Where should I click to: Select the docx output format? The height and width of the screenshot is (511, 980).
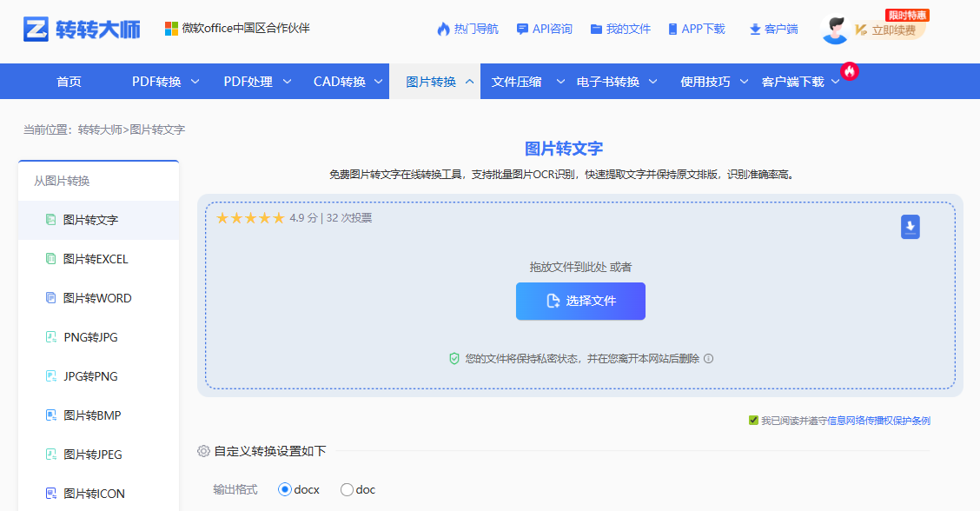(x=285, y=489)
